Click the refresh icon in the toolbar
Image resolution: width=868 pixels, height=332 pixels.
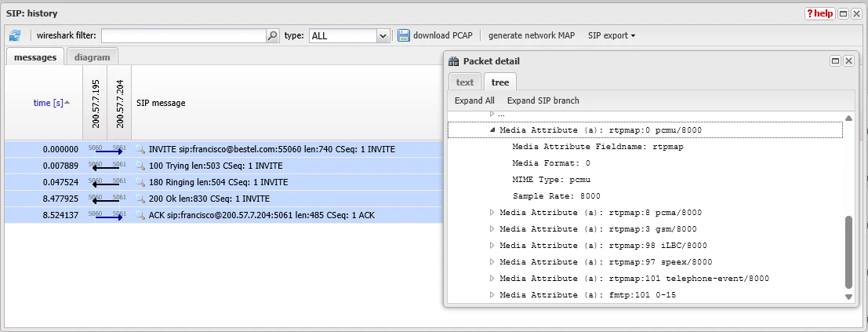(x=14, y=35)
